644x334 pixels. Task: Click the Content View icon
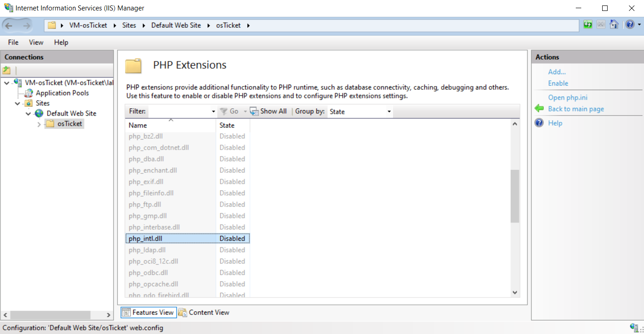[183, 312]
